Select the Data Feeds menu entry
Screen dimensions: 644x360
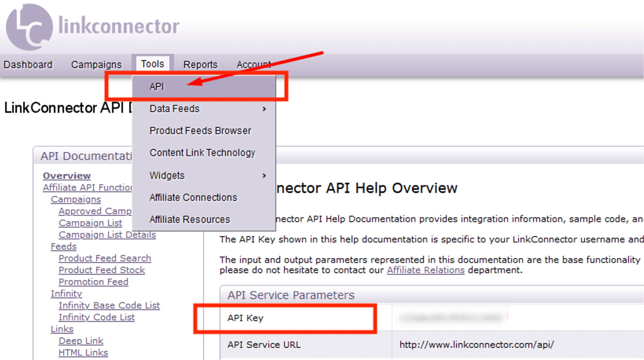pyautogui.click(x=204, y=109)
